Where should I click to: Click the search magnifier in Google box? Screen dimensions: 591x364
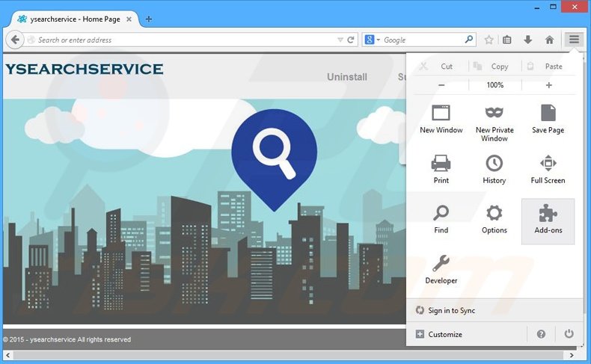click(x=468, y=39)
